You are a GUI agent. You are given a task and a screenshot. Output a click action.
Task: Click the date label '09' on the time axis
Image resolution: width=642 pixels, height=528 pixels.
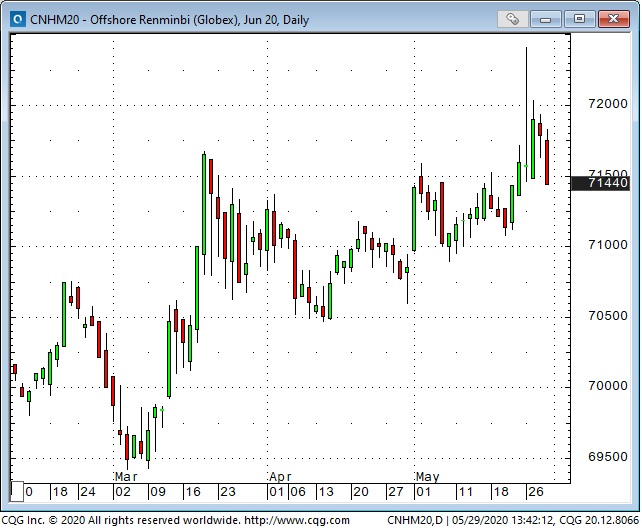(158, 492)
